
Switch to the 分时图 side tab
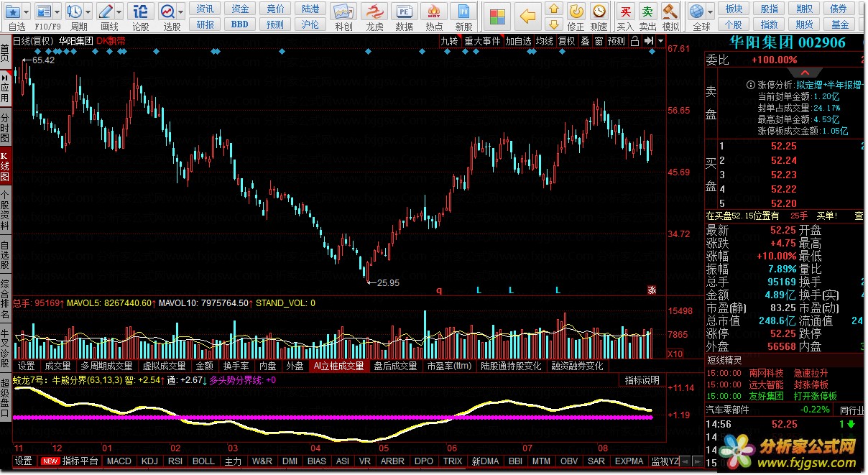5,127
